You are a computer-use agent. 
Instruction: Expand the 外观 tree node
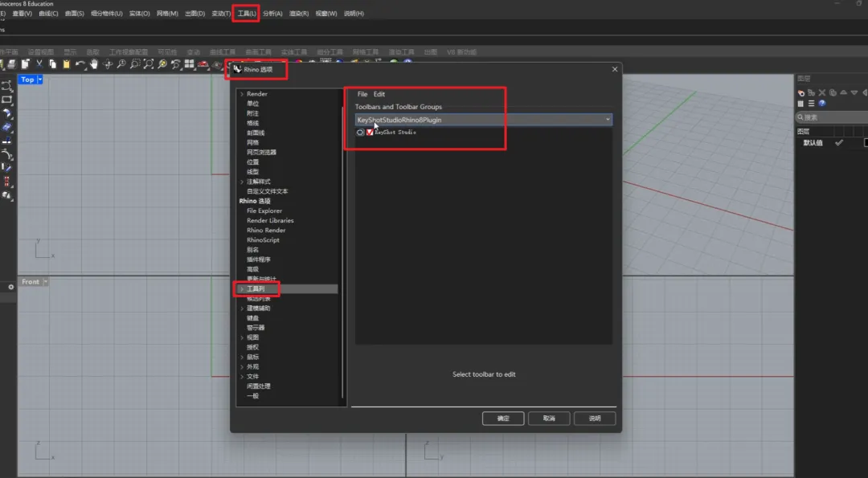pos(241,367)
